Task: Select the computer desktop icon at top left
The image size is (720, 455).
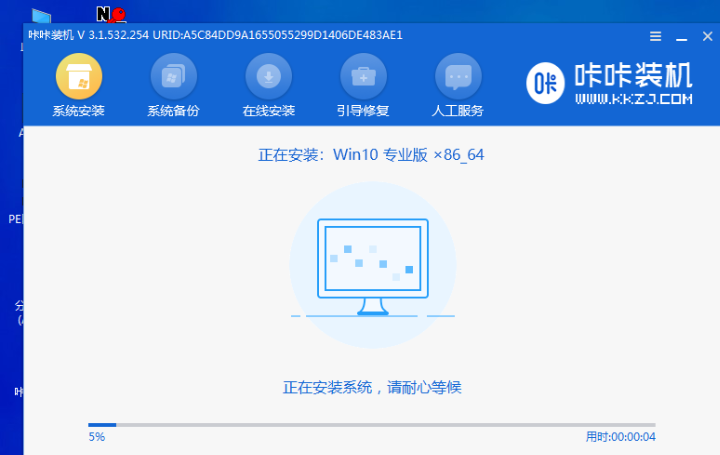Action: pos(41,16)
